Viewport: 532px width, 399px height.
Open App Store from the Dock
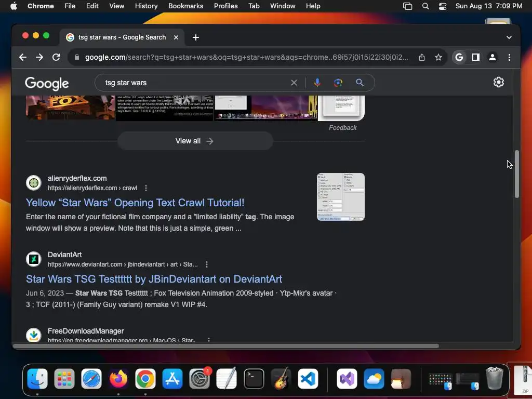click(x=172, y=379)
